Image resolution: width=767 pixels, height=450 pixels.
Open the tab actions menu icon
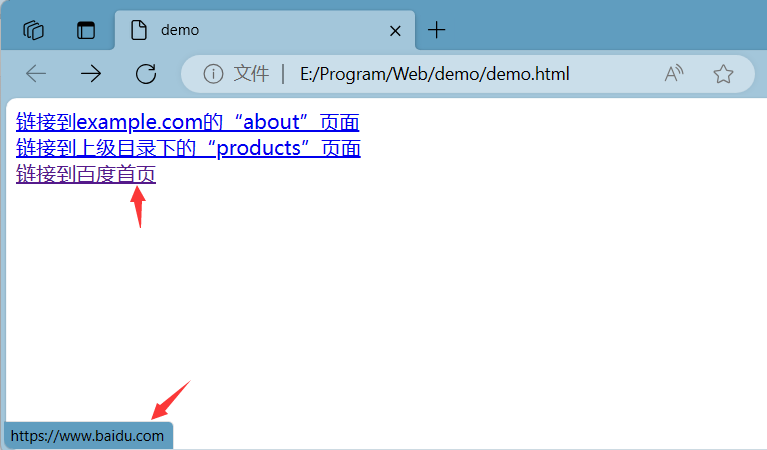pos(86,30)
